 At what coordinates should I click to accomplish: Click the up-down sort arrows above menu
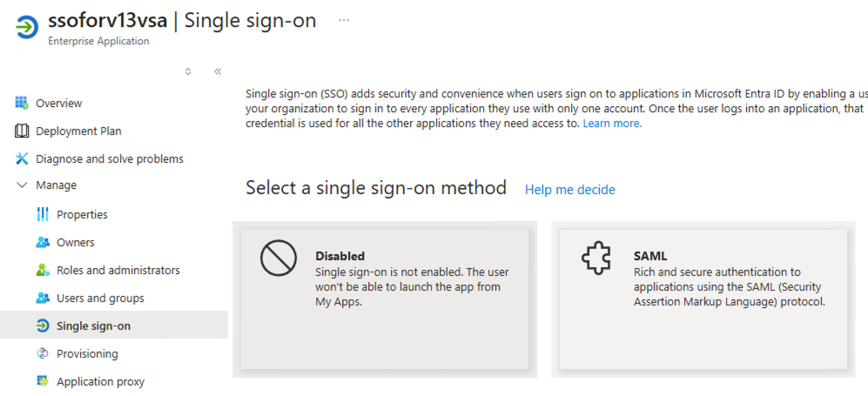[x=188, y=71]
